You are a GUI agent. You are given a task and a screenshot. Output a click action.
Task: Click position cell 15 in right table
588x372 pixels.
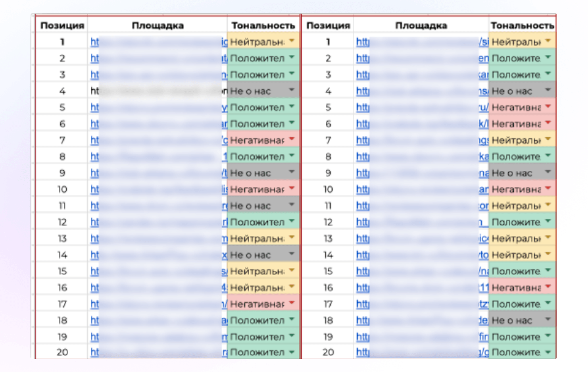click(328, 271)
